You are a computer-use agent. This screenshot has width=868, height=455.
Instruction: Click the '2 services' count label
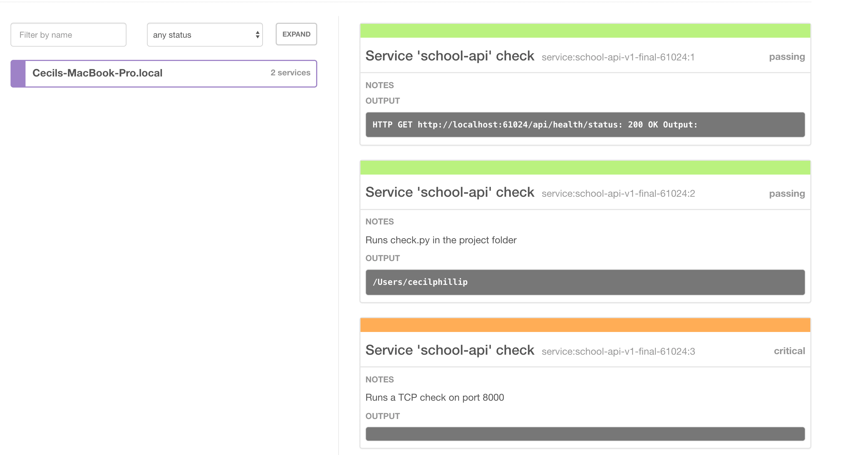coord(290,73)
